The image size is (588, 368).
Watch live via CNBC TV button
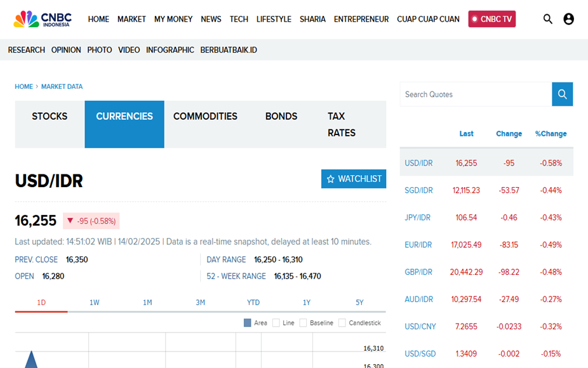pyautogui.click(x=492, y=19)
